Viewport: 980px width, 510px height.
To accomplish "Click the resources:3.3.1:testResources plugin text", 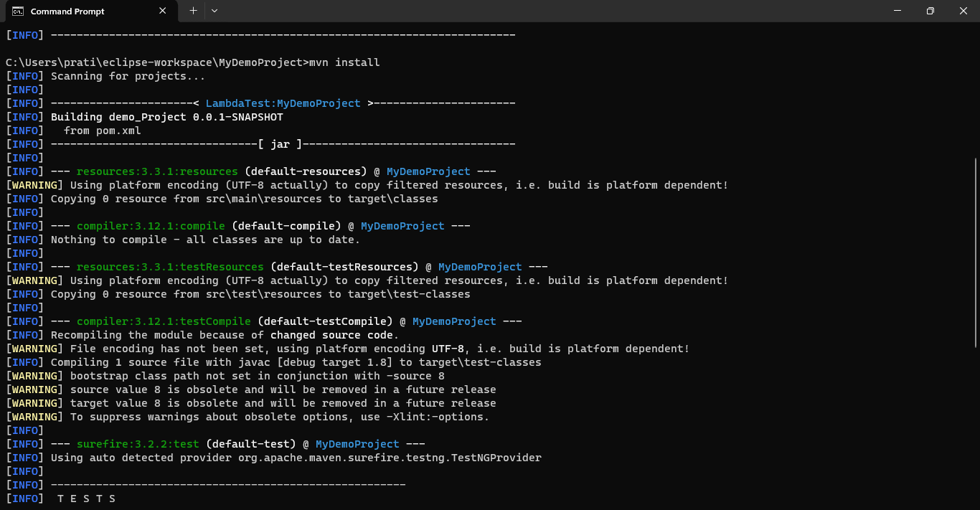I will click(170, 267).
